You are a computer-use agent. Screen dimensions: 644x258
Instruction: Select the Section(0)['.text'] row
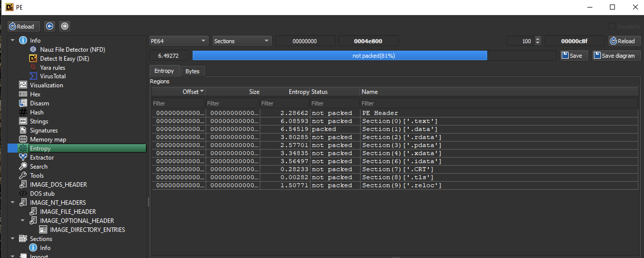tap(395, 121)
